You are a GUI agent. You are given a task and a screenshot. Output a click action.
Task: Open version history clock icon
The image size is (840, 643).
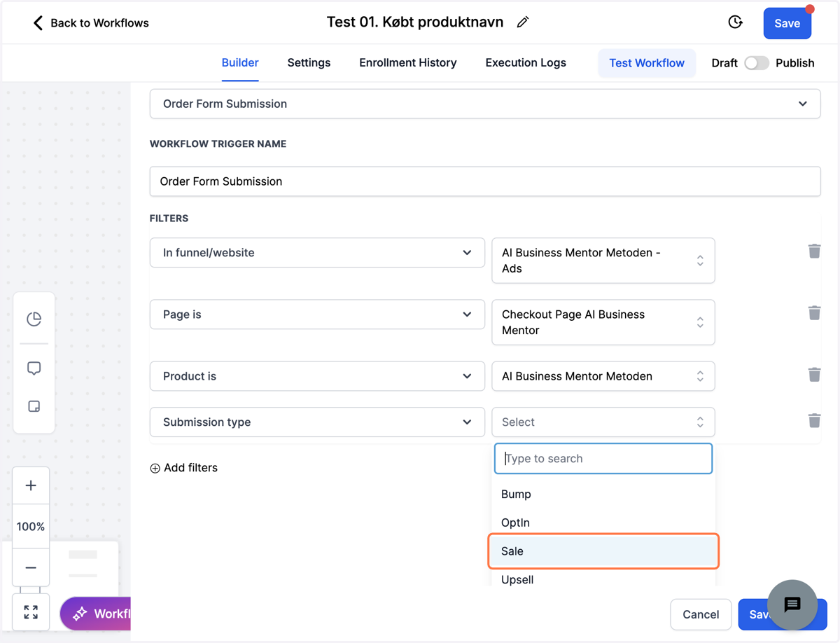735,22
